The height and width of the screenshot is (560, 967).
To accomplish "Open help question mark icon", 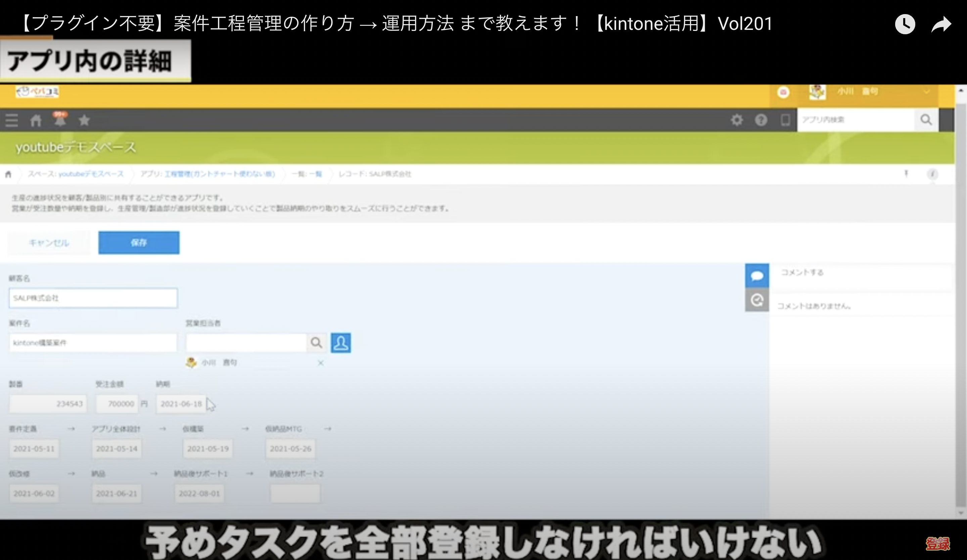I will pyautogui.click(x=761, y=120).
